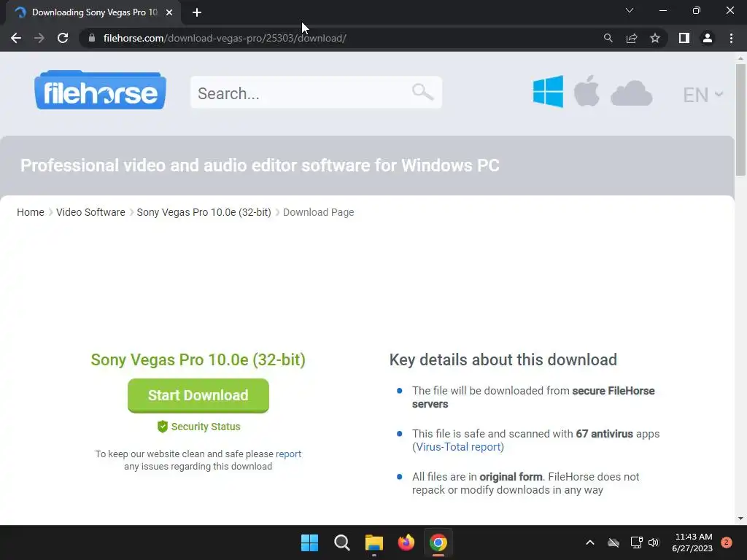Reload the page with the refresh icon
747x560 pixels.
(63, 38)
